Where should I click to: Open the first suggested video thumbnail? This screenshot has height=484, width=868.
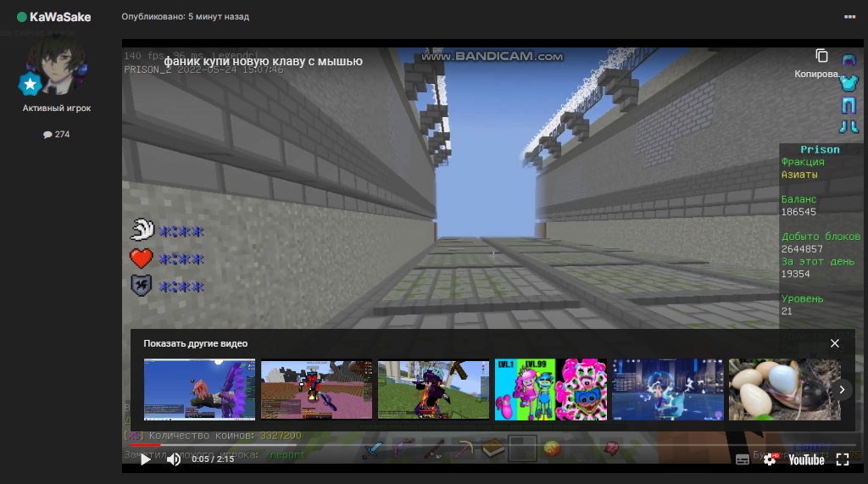[x=199, y=389]
